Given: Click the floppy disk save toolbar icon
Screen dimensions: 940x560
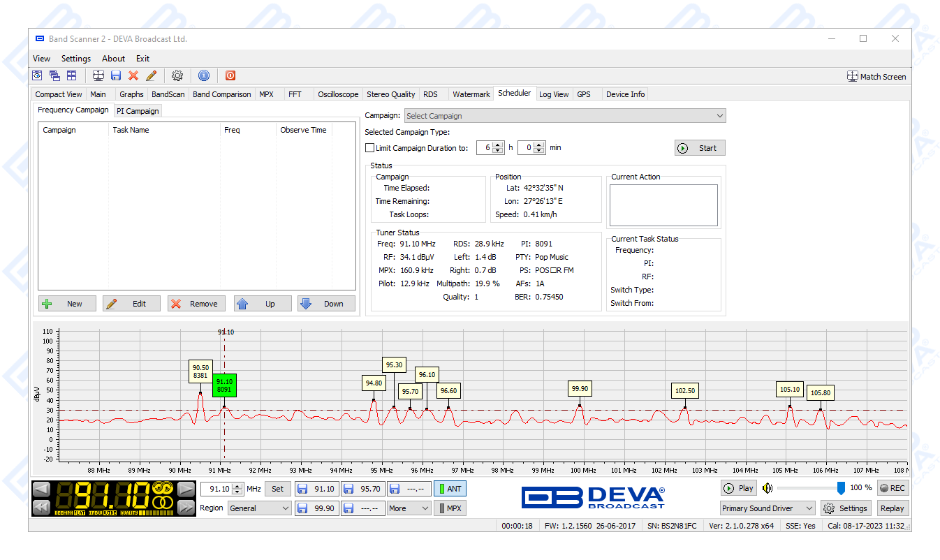Looking at the screenshot, I should 116,75.
